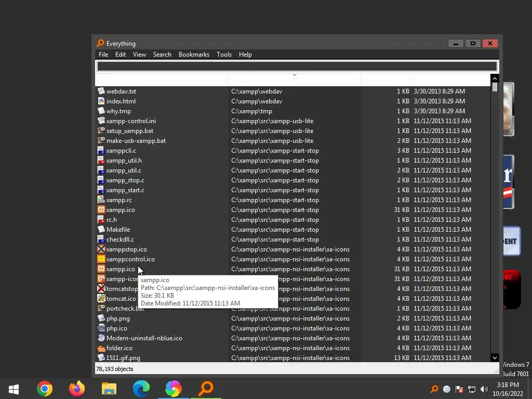
Task: Click file name xampp_start.c
Action: pyautogui.click(x=125, y=190)
